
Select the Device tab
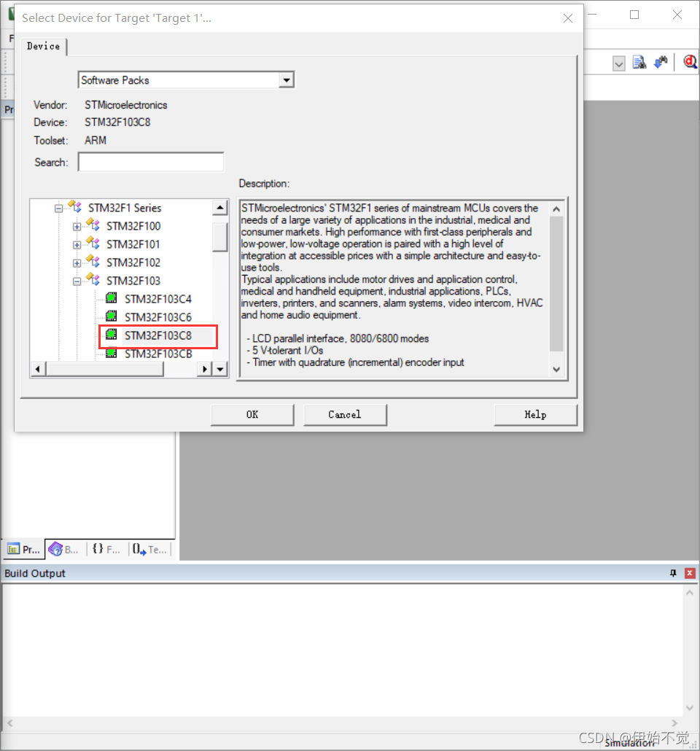(x=44, y=47)
